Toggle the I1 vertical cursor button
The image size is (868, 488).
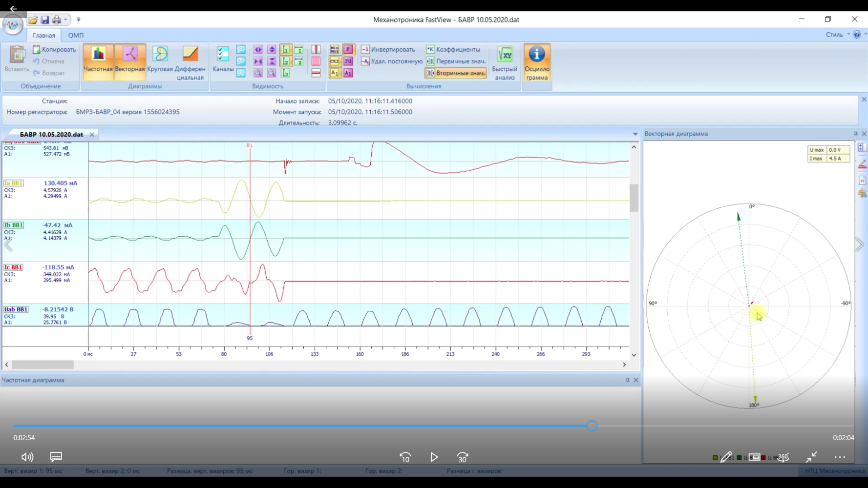(x=285, y=49)
